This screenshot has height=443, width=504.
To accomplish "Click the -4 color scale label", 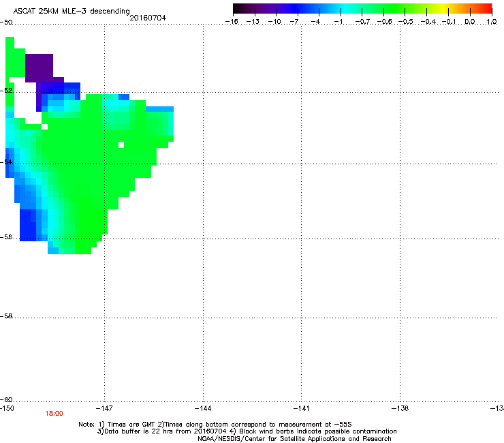I will point(315,22).
